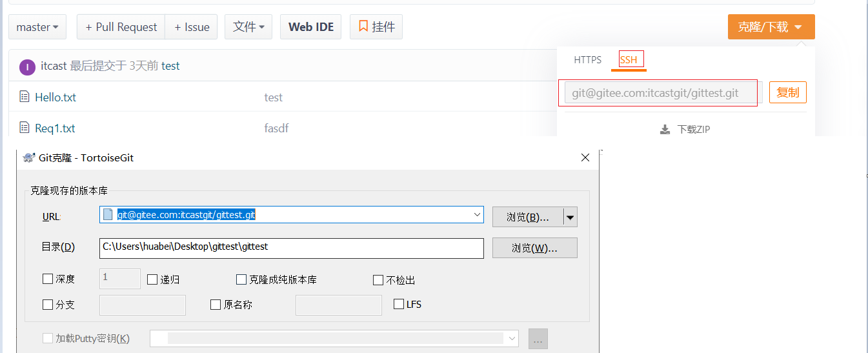Screen dimensions: 868x353
Task: Click the Req1.txt file icon
Action: pos(25,128)
